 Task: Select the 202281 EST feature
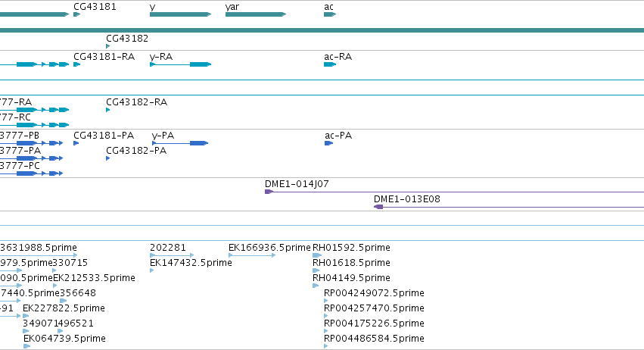tap(172, 255)
